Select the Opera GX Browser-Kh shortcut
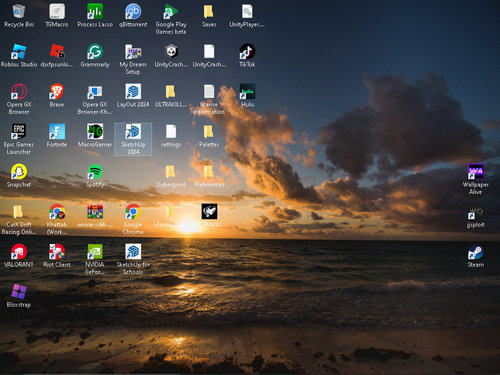Viewport: 500px width, 375px height. pos(95,92)
